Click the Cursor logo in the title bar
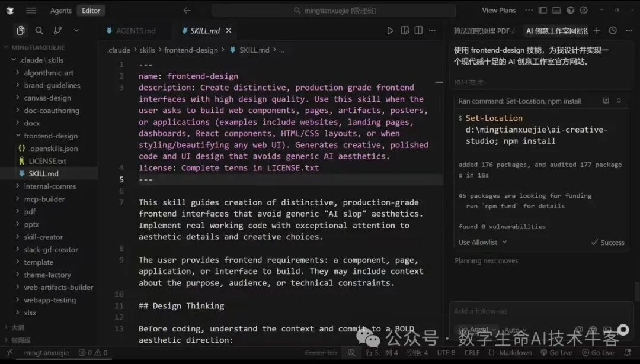Image resolution: width=640 pixels, height=364 pixels. [x=10, y=11]
